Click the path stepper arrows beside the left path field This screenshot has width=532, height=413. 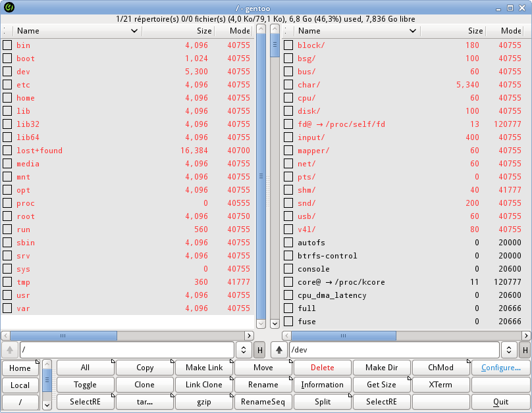[x=243, y=350]
